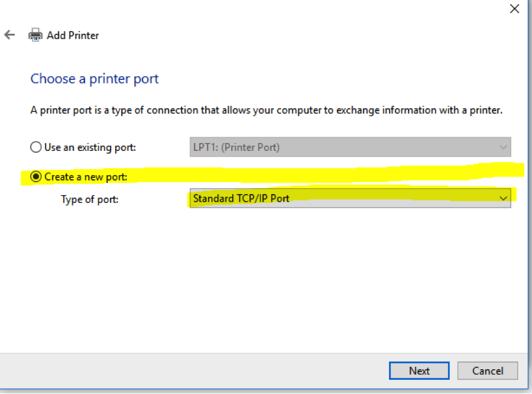Click the back arrow in the wizard header
532x394 pixels.
[9, 35]
